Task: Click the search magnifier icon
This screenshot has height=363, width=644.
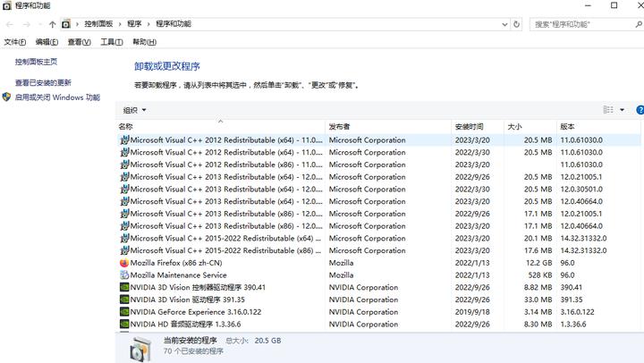Action: (x=639, y=24)
